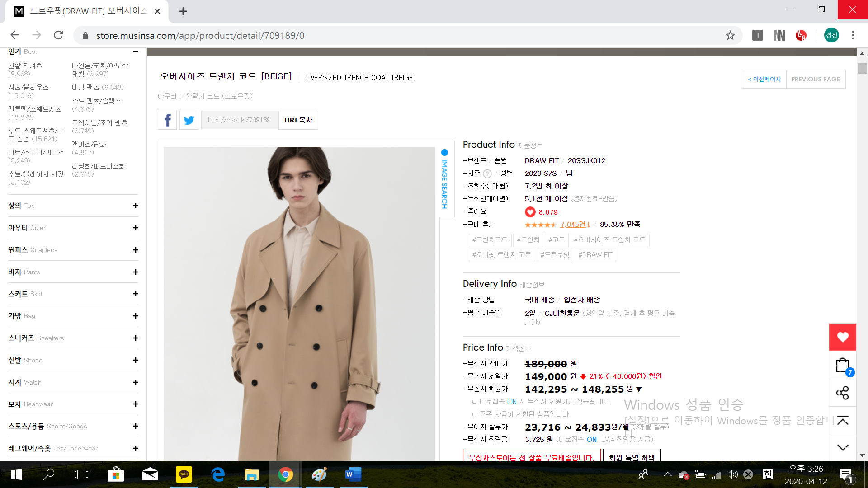This screenshot has height=488, width=868.
Task: Expand the 아우터 Outer category
Action: click(x=135, y=228)
